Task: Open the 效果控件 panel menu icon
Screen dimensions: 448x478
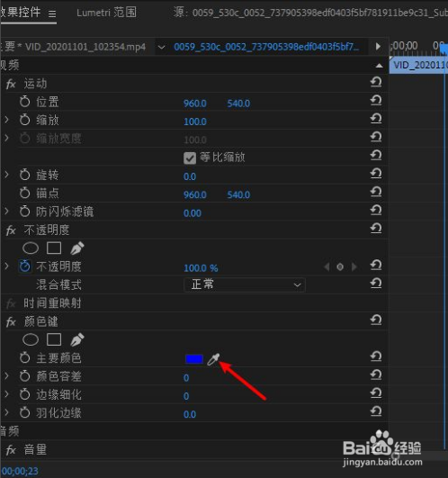Action: (52, 14)
